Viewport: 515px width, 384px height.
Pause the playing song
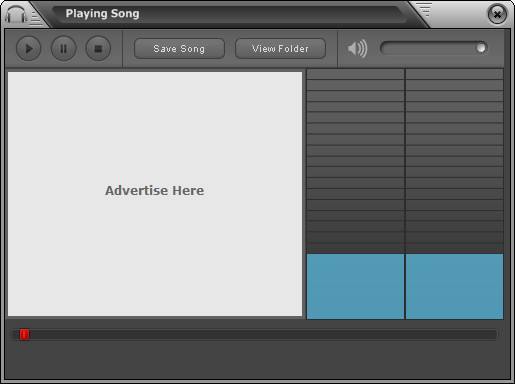[x=63, y=49]
